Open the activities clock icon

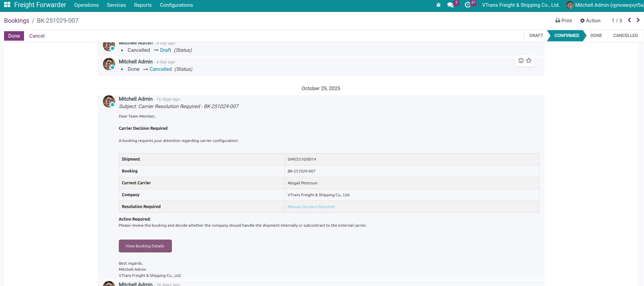(468, 5)
